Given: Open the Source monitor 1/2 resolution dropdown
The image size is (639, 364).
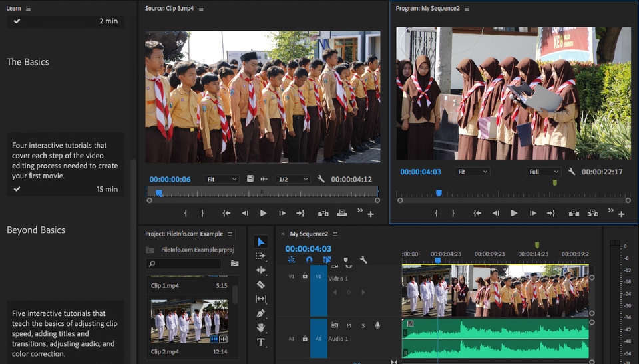Looking at the screenshot, I should point(293,179).
